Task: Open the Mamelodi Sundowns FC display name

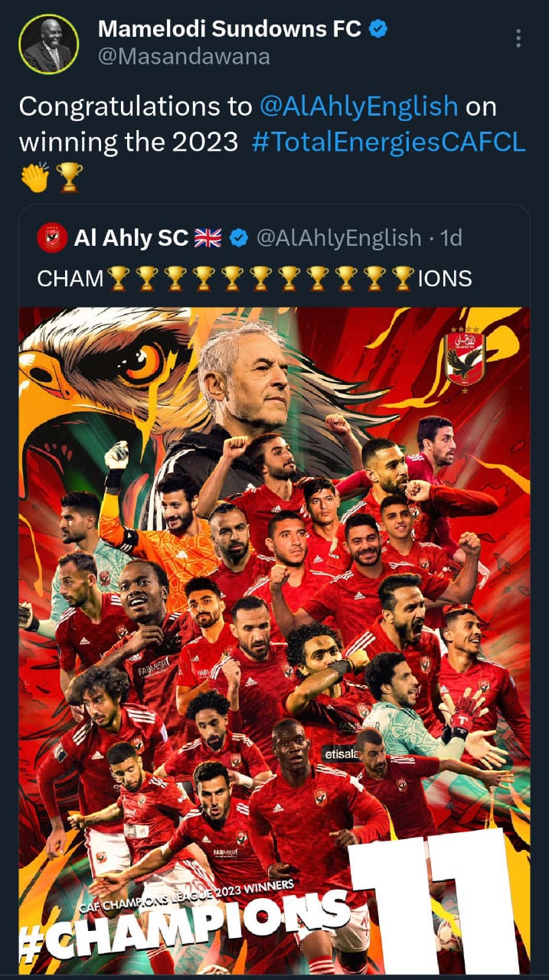Action: [230, 30]
